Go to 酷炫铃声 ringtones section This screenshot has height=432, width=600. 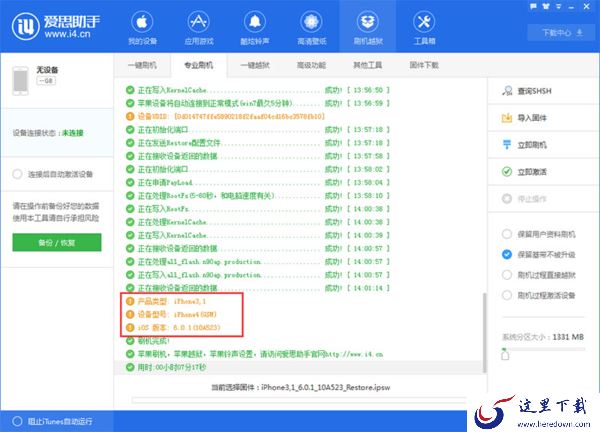[255, 28]
